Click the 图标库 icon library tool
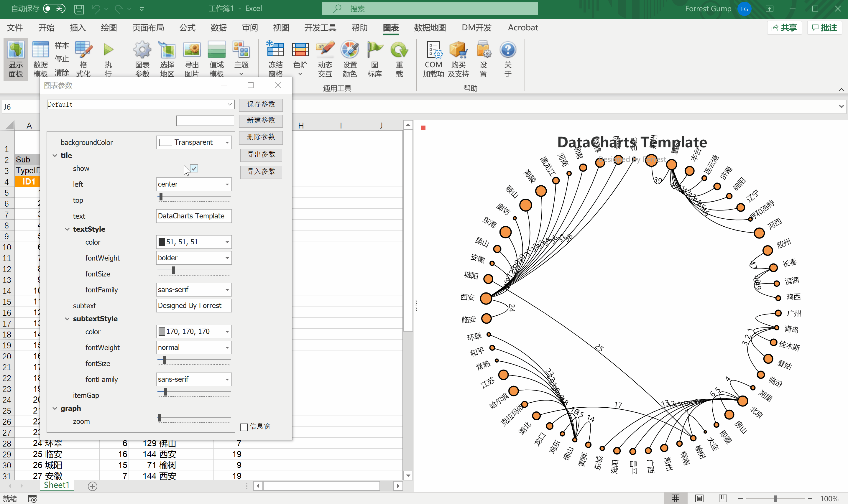This screenshot has height=504, width=848. (374, 58)
